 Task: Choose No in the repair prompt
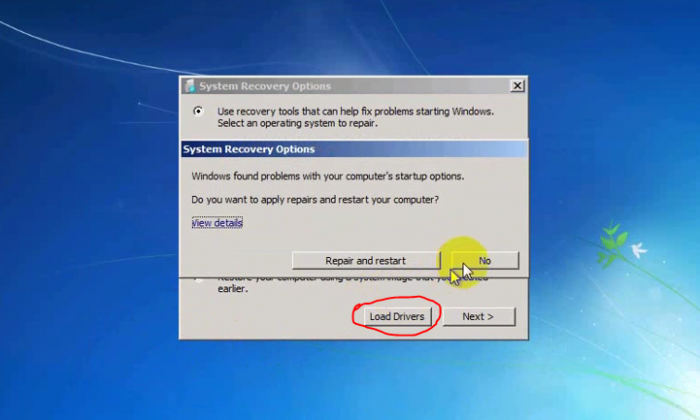click(485, 261)
